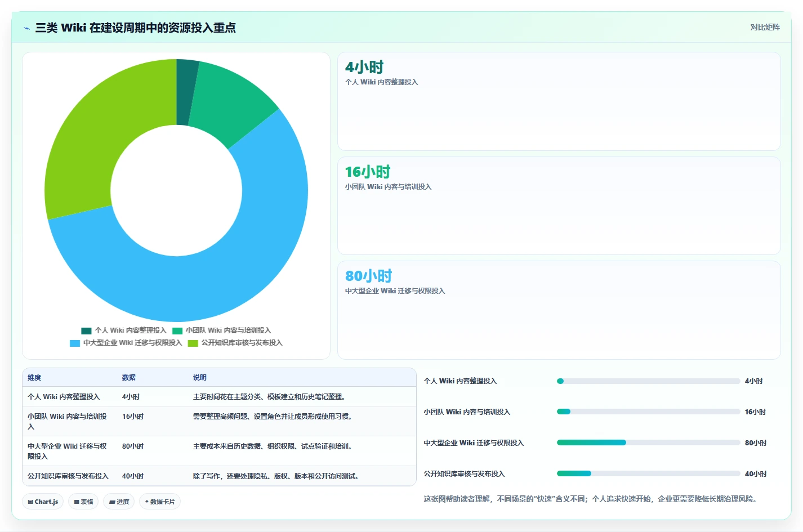
Task: Click the 表格 tag
Action: click(83, 502)
